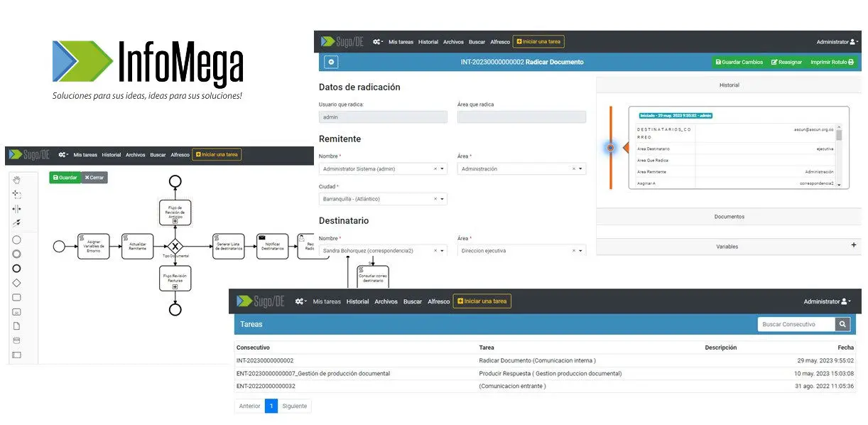Select the lasso selection tool in the palette
868x425 pixels.
(x=17, y=194)
